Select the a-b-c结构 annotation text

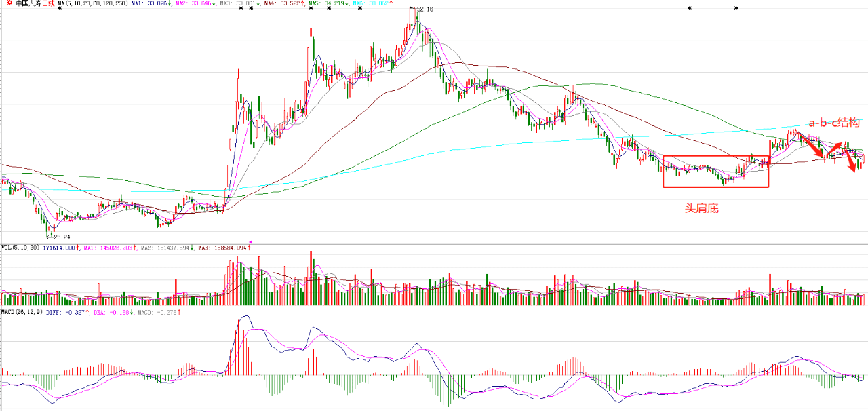point(833,123)
